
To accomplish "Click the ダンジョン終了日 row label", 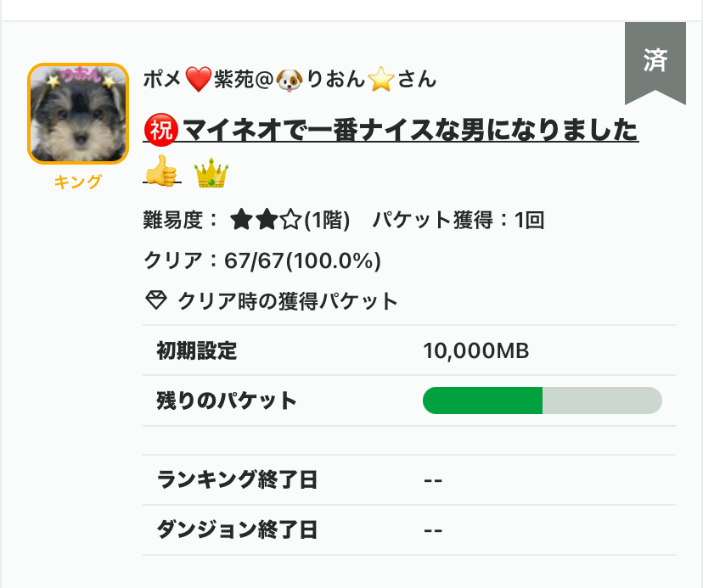I will point(237,530).
